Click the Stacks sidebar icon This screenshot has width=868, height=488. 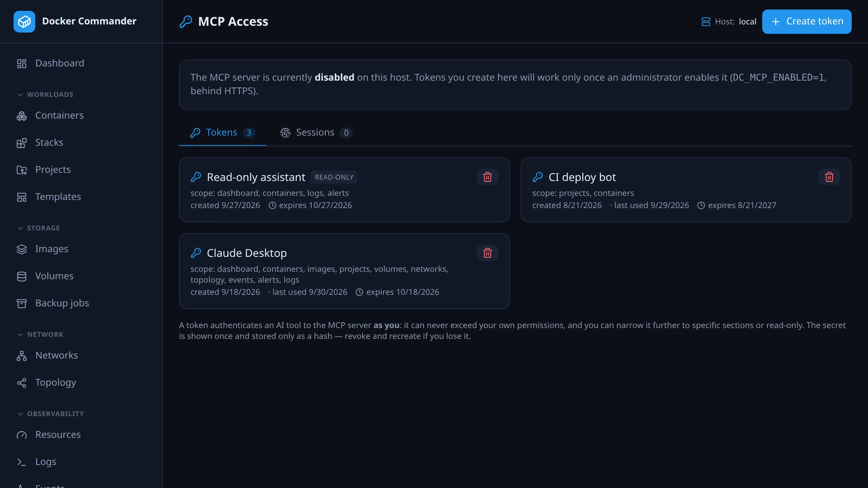click(x=22, y=143)
